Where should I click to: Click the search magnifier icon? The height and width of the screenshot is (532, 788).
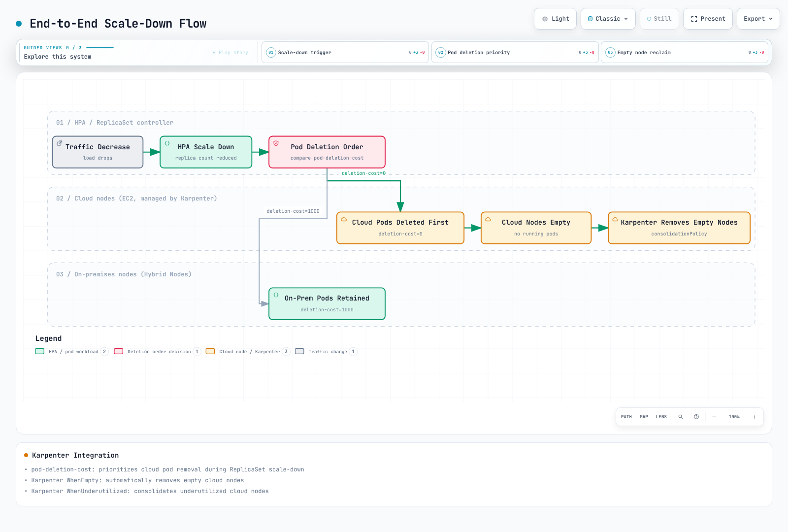coord(681,417)
